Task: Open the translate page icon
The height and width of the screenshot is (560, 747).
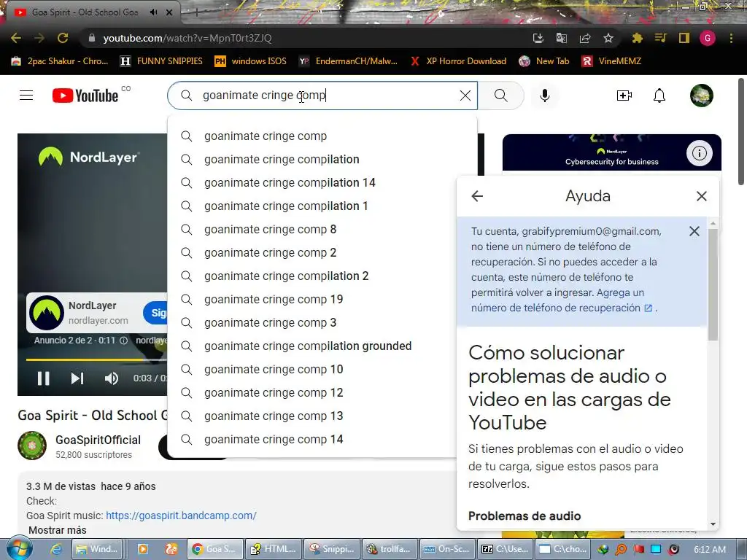Action: 562,38
